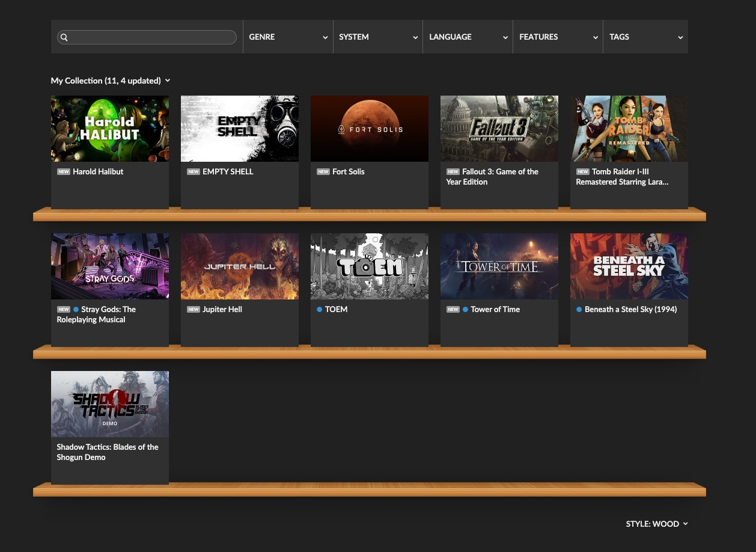The width and height of the screenshot is (756, 552).
Task: Click Fallout 3: Game of the Year Edition title
Action: (x=493, y=177)
